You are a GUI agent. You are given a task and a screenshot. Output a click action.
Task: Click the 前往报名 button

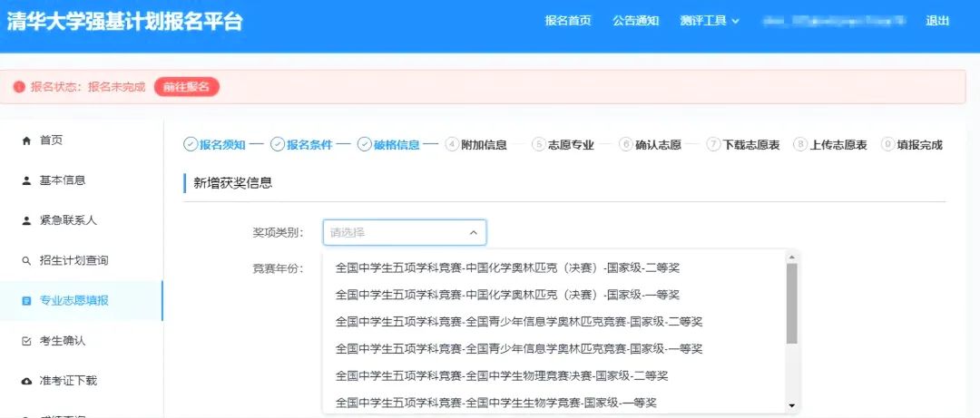click(186, 87)
